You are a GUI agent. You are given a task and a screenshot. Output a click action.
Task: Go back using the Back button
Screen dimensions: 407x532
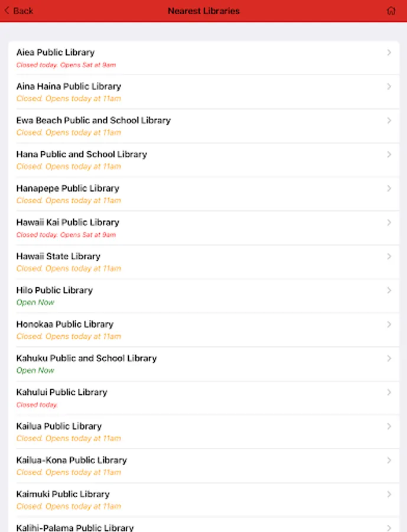click(x=19, y=11)
